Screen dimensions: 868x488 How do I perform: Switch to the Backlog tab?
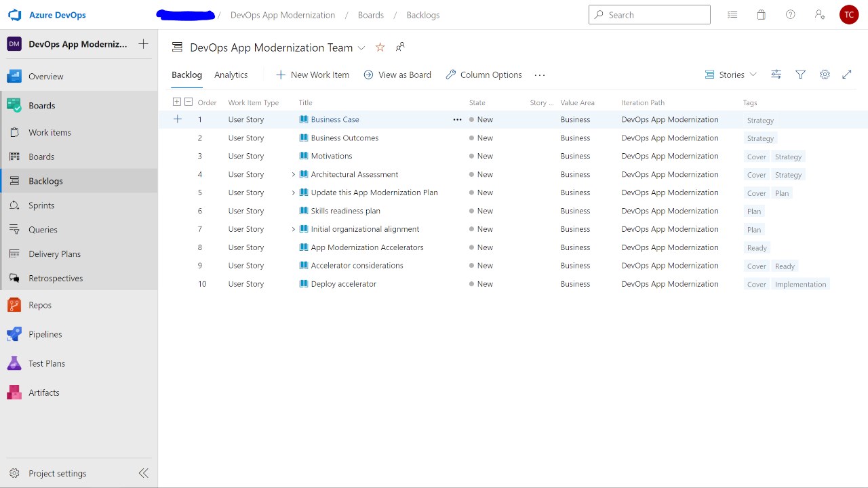tap(186, 75)
